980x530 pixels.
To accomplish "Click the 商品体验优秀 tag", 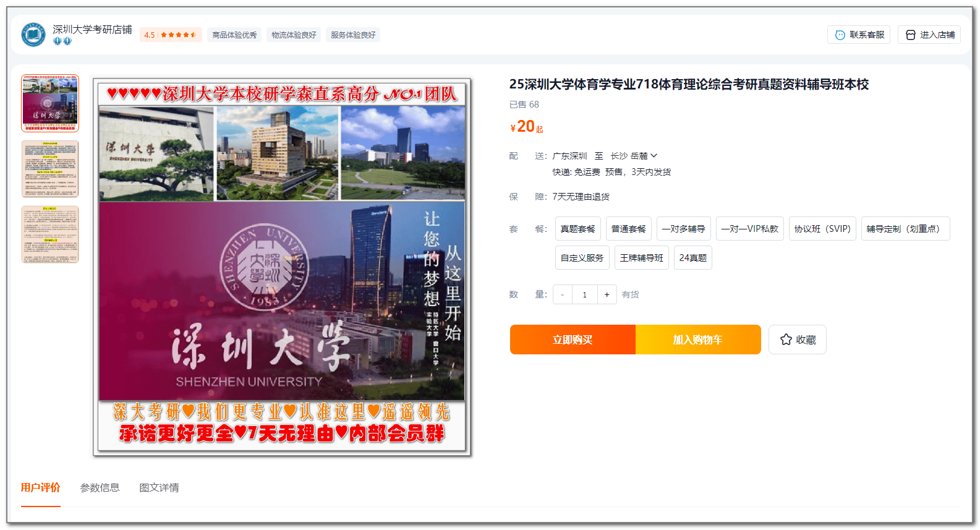I will click(234, 35).
